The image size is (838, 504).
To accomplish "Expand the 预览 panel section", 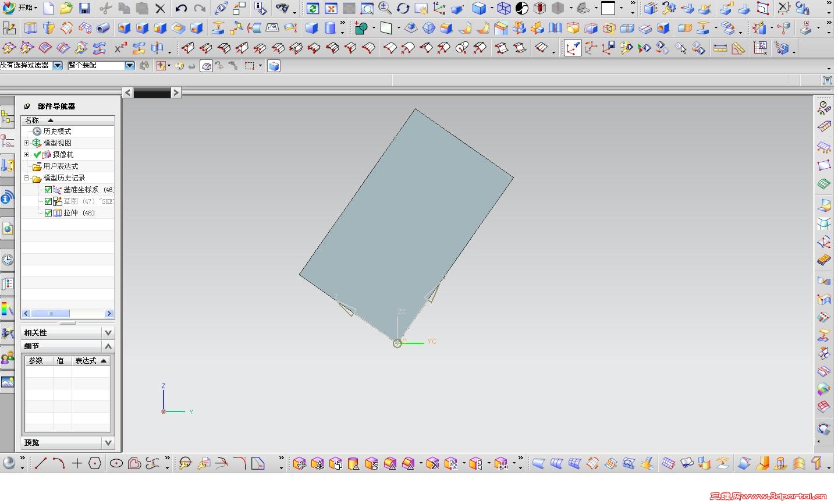I will 108,443.
